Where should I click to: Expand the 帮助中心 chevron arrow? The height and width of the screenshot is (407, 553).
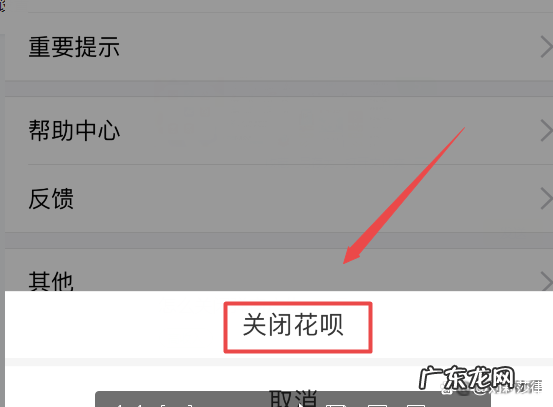coord(546,130)
